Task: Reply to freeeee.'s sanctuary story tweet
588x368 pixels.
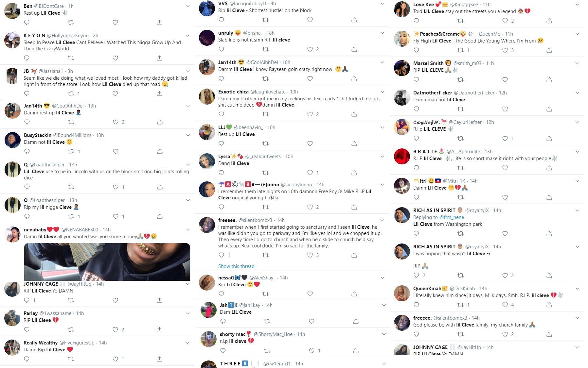Action: [222, 255]
